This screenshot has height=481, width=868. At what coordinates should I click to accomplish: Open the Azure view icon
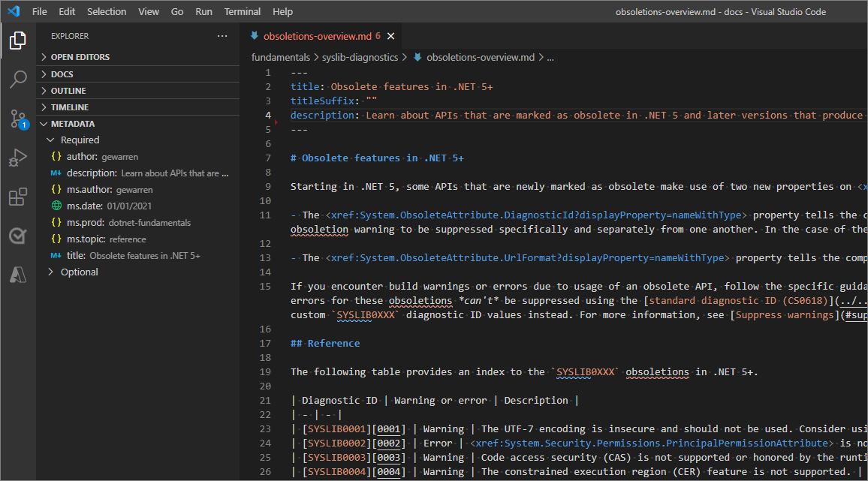18,275
